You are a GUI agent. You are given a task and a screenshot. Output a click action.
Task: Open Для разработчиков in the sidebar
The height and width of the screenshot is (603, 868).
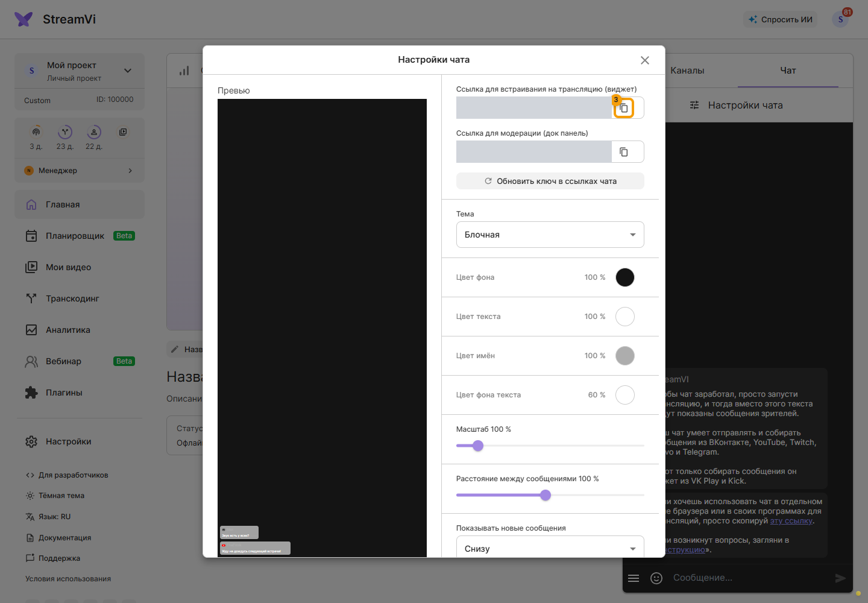(67, 475)
